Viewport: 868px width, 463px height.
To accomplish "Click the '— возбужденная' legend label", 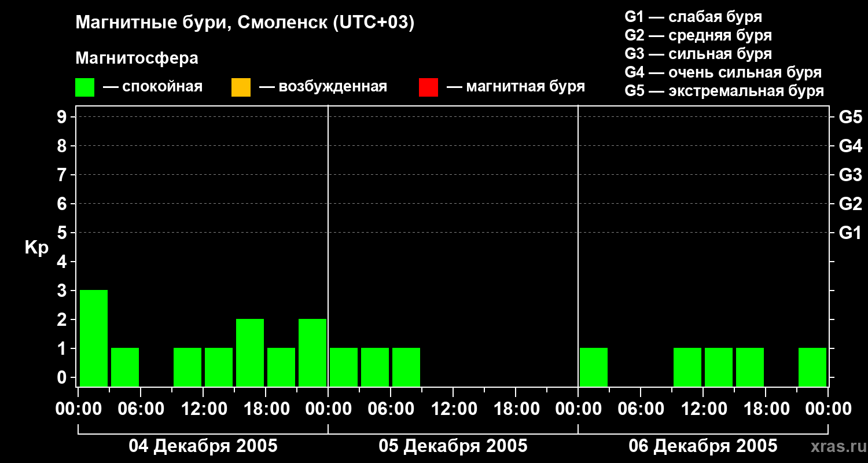I will click(323, 87).
